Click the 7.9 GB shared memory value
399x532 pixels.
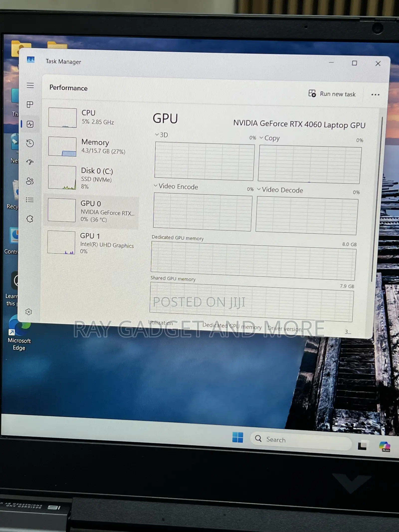(347, 286)
